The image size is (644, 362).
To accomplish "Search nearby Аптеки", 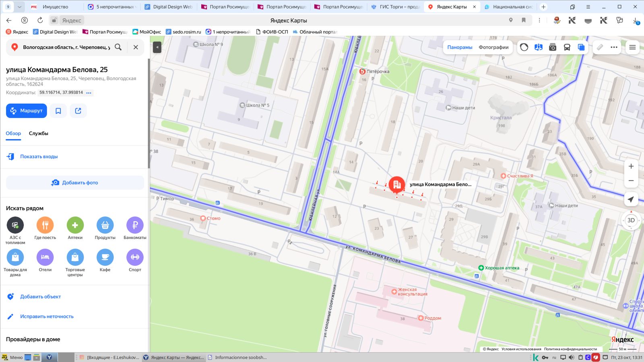I will [75, 228].
